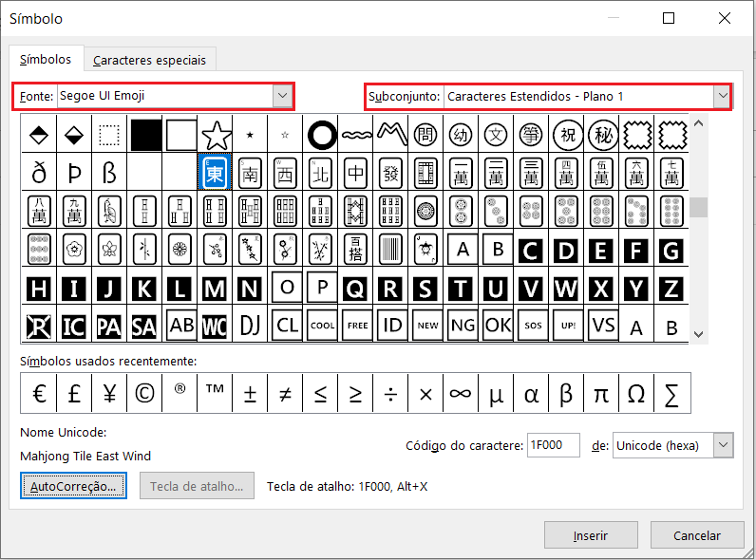This screenshot has width=756, height=560.
Task: Choose the squared COOL symbol
Action: 322,326
